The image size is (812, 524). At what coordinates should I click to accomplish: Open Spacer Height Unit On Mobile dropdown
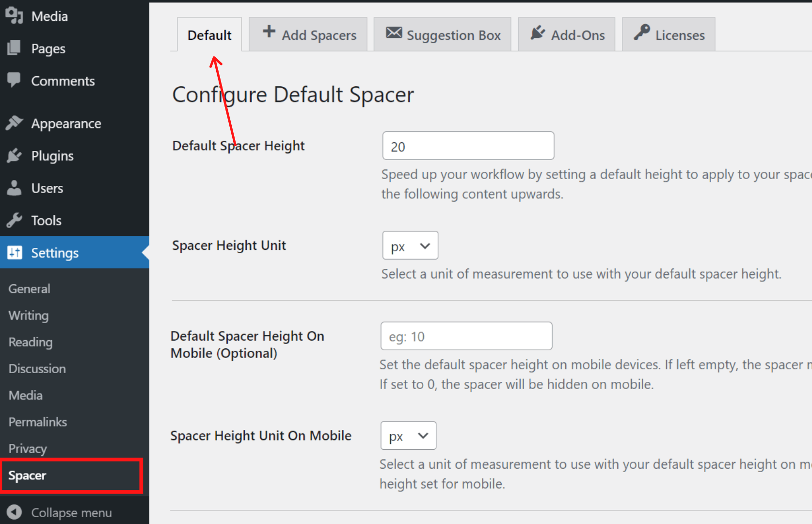pos(408,436)
